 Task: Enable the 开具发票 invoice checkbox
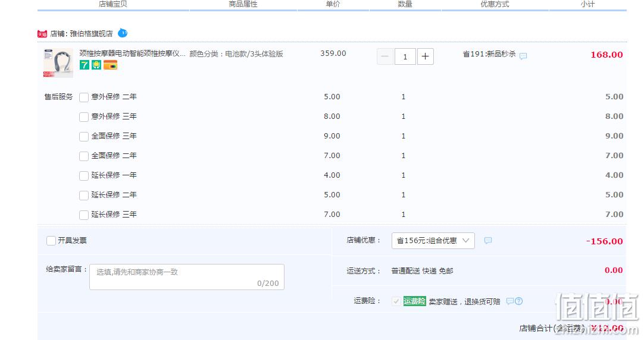pos(51,241)
